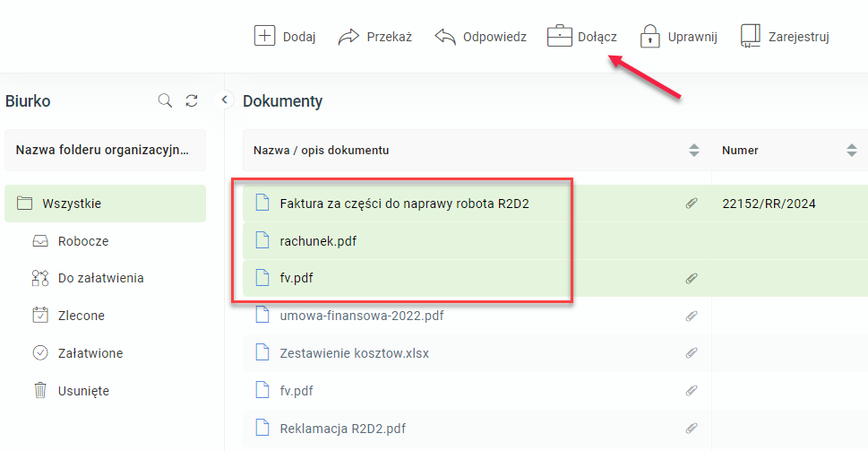Viewport: 868px width, 451px height.
Task: Refresh the Biurko folder list
Action: [x=192, y=100]
